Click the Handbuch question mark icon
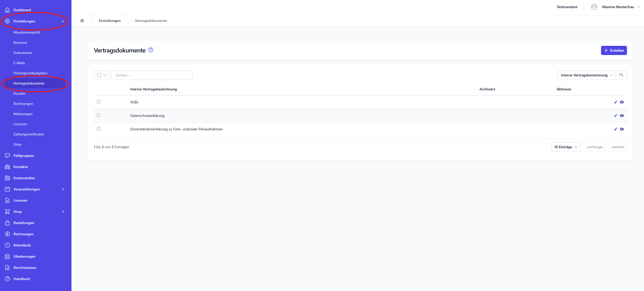Viewport: 644px width, 291px height. click(x=7, y=279)
